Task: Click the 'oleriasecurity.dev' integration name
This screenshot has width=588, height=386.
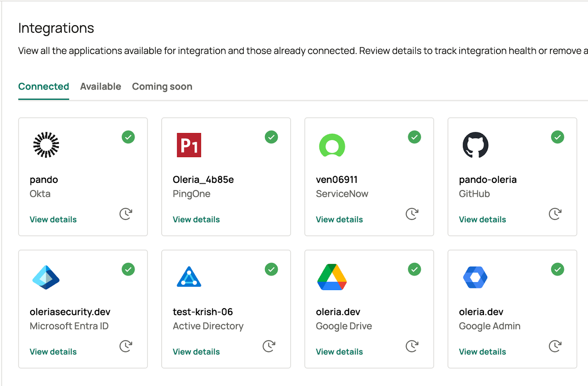Action: 70,312
